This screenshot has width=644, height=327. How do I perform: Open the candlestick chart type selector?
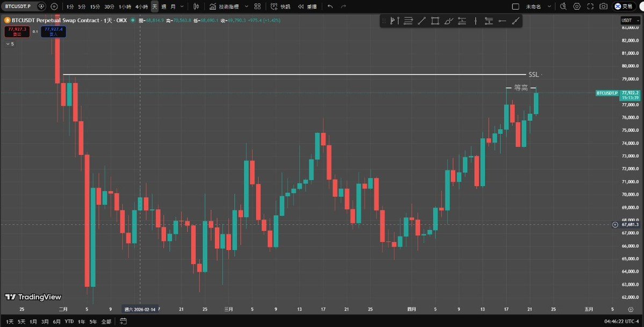click(197, 6)
